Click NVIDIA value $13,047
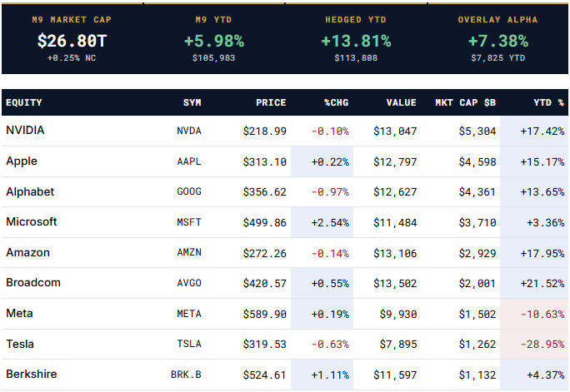Screen dimensions: 570x392 pos(395,131)
